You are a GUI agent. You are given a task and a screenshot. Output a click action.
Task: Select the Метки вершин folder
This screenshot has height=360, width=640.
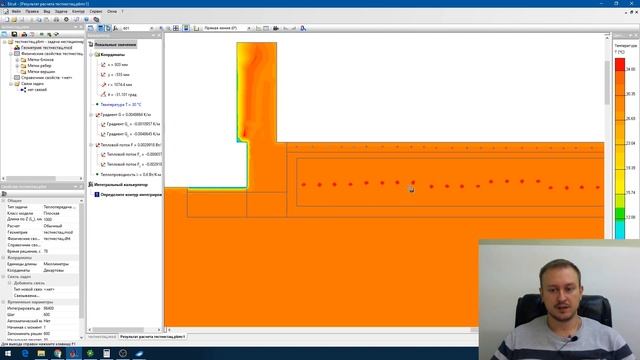coord(41,71)
